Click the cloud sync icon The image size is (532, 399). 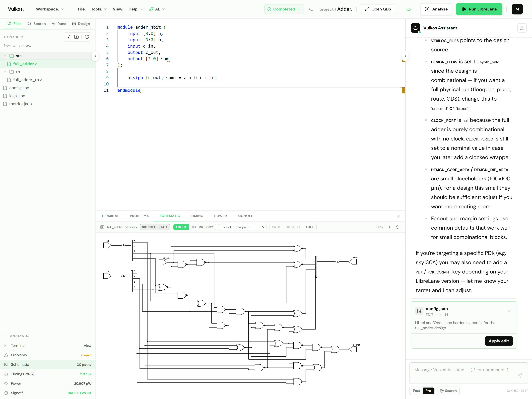point(408,9)
